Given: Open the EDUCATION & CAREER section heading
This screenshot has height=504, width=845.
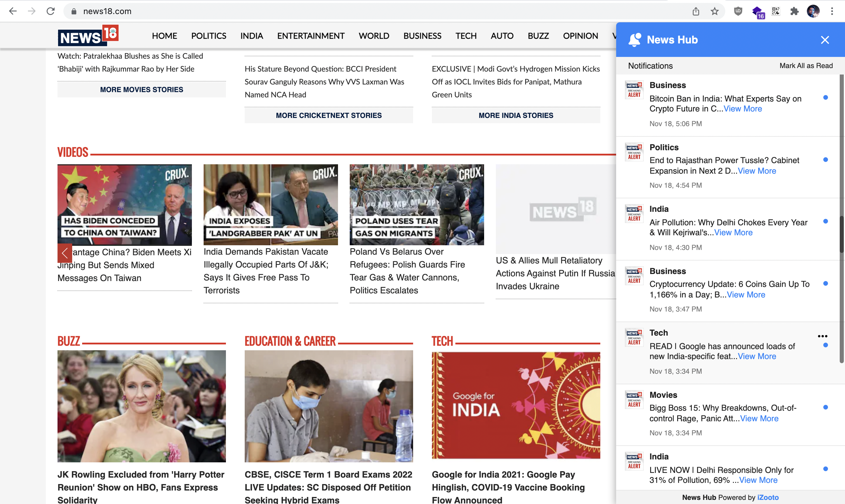Looking at the screenshot, I should click(x=290, y=341).
